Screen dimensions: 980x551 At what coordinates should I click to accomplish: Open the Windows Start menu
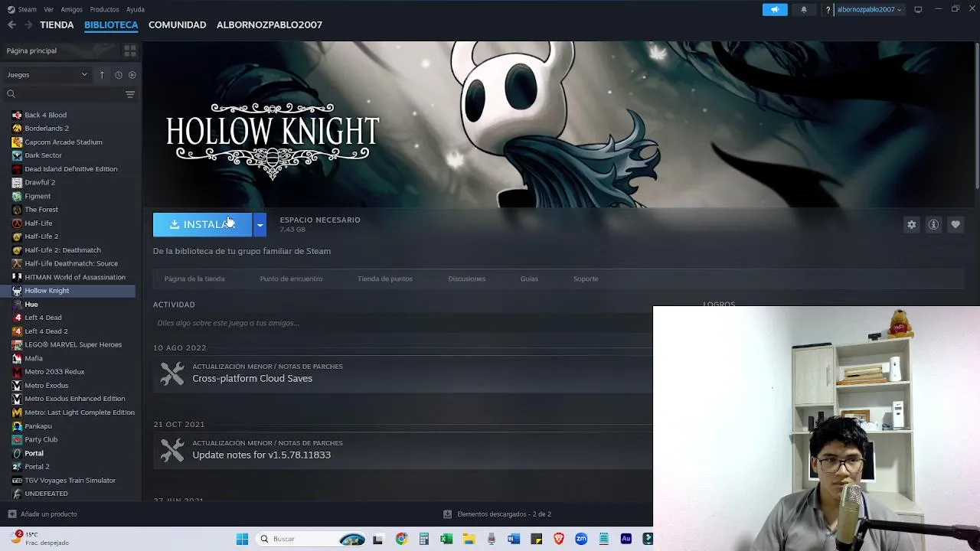(x=242, y=539)
